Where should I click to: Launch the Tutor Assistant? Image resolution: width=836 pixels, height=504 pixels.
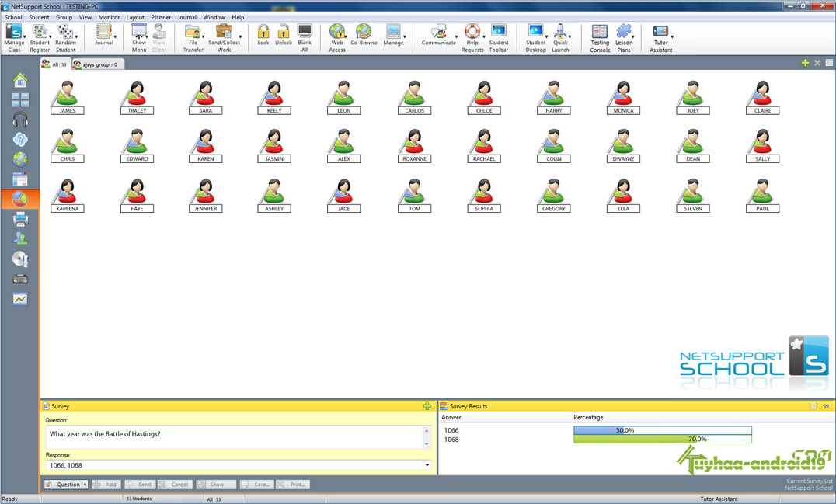point(660,38)
